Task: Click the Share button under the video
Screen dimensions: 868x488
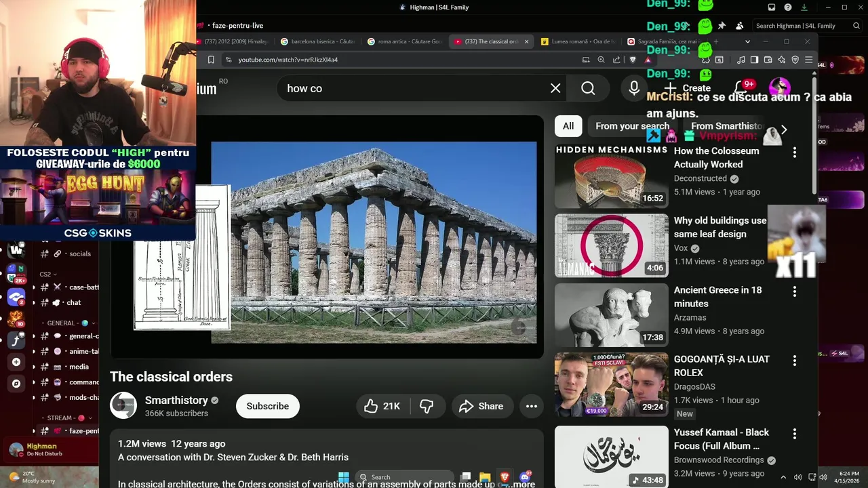Action: pos(481,406)
